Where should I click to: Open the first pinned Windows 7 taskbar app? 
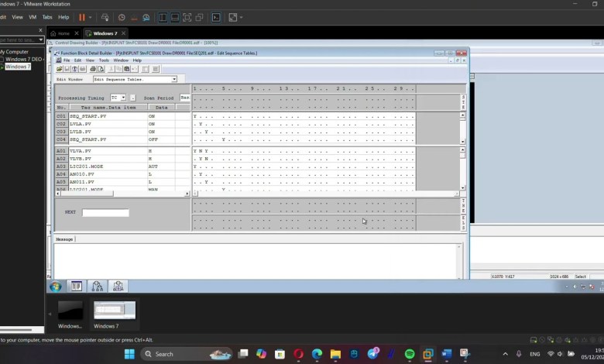(x=76, y=286)
